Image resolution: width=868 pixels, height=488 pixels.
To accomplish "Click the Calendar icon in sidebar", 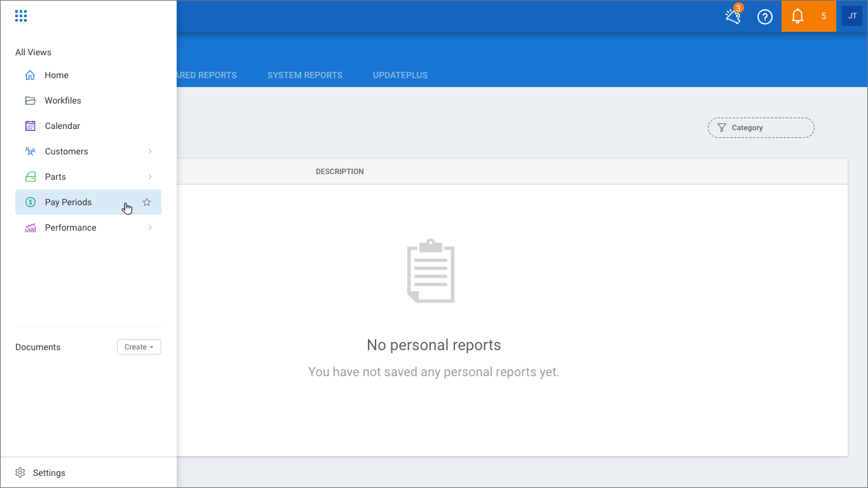I will pyautogui.click(x=30, y=126).
